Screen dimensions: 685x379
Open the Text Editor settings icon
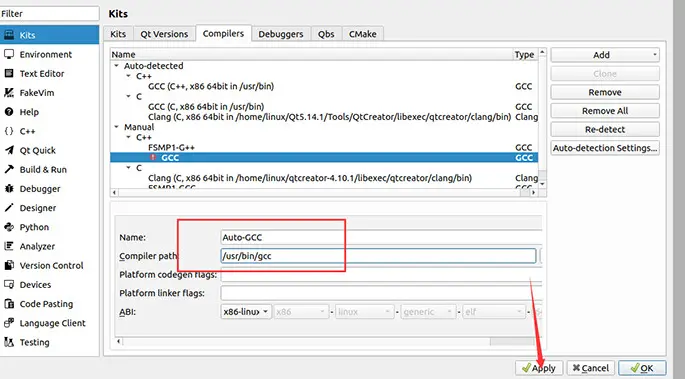pyautogui.click(x=9, y=73)
